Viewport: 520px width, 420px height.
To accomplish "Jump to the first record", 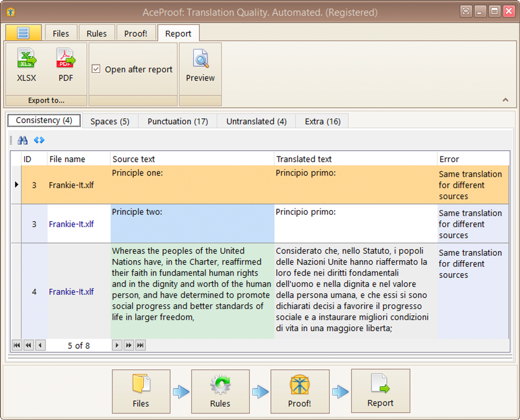I will click(x=17, y=345).
